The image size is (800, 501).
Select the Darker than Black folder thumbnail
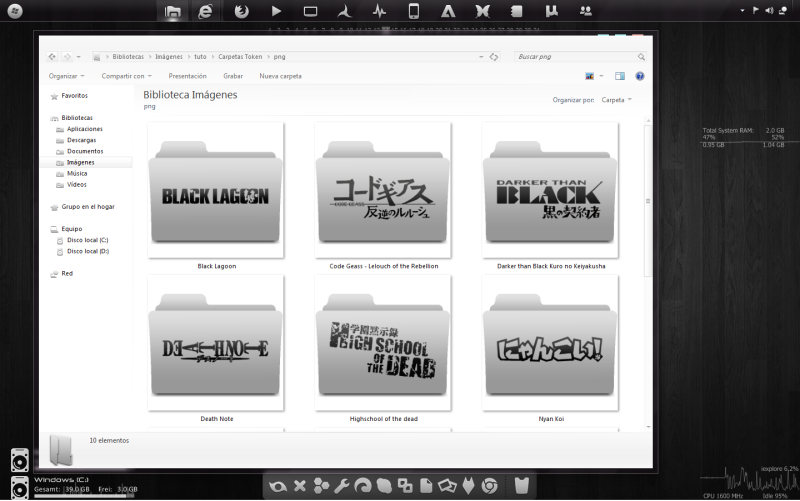click(x=551, y=190)
